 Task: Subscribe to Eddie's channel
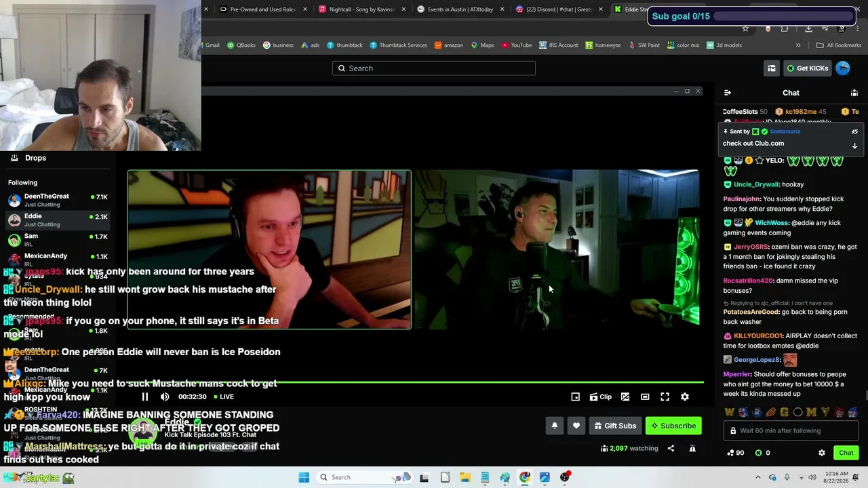(x=673, y=426)
